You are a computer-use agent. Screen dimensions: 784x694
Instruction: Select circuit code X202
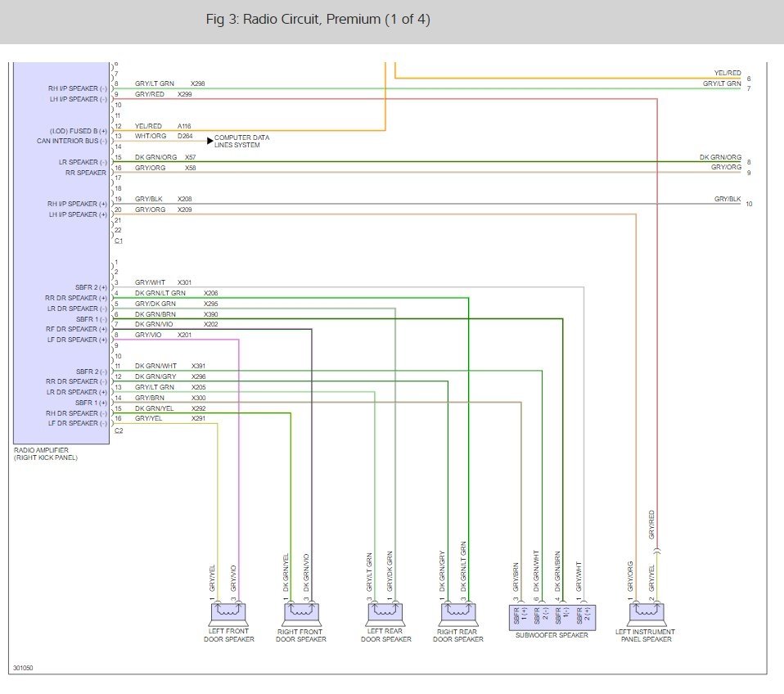pyautogui.click(x=210, y=324)
